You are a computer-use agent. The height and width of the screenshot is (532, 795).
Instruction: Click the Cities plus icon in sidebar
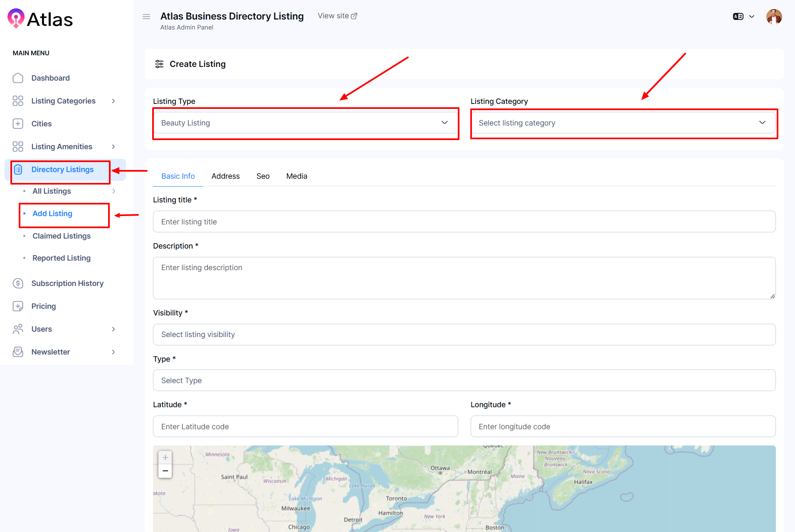pyautogui.click(x=18, y=124)
